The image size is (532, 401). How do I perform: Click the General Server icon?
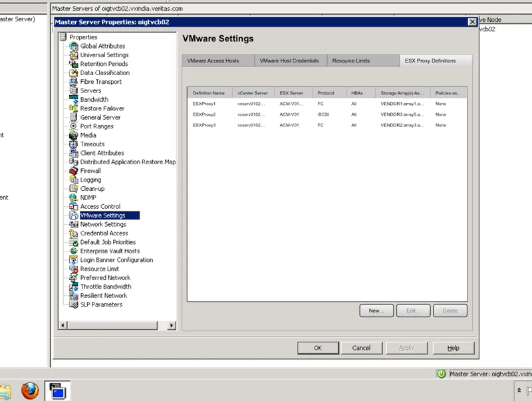pos(74,117)
